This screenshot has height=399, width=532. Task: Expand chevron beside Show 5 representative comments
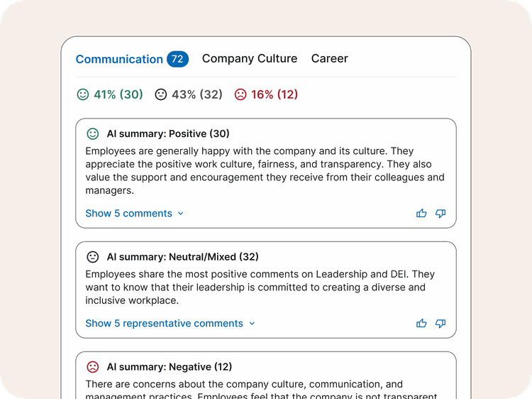pos(252,324)
